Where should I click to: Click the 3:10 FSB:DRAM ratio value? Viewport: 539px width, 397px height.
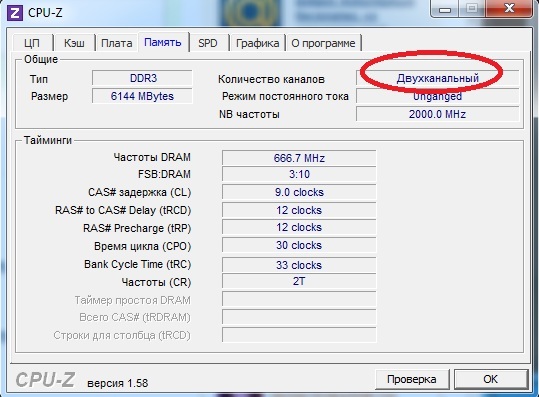[x=299, y=174]
